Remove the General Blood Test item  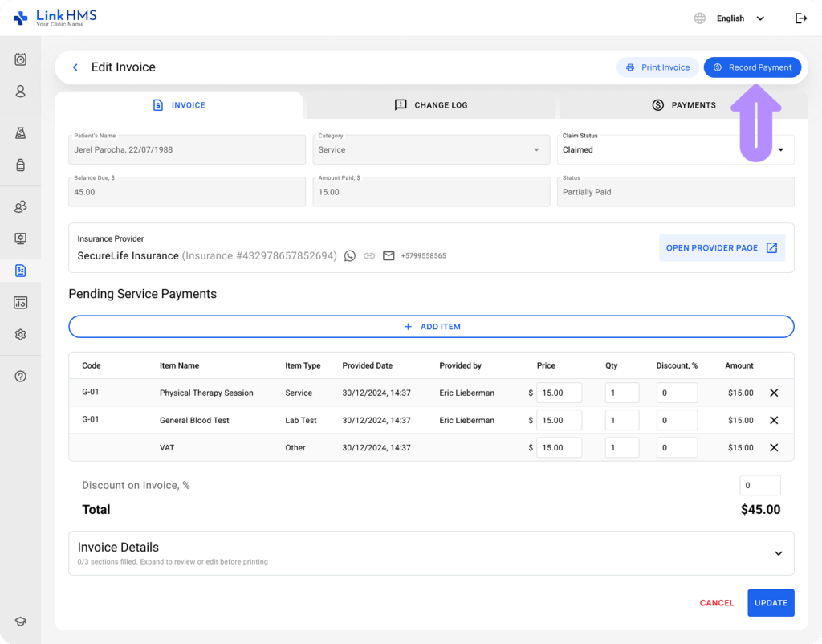click(x=774, y=420)
